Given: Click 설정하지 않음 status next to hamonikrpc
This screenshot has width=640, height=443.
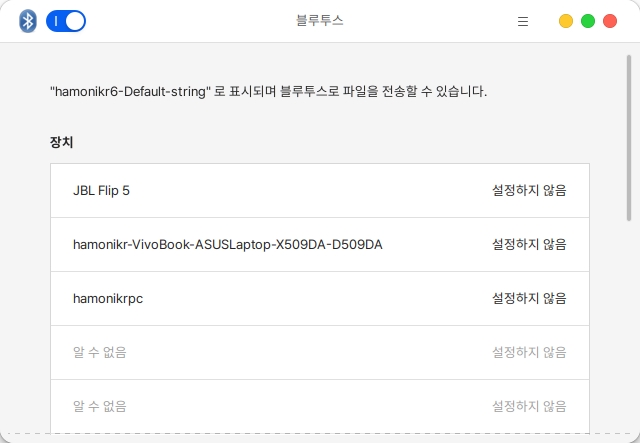Looking at the screenshot, I should tap(529, 298).
